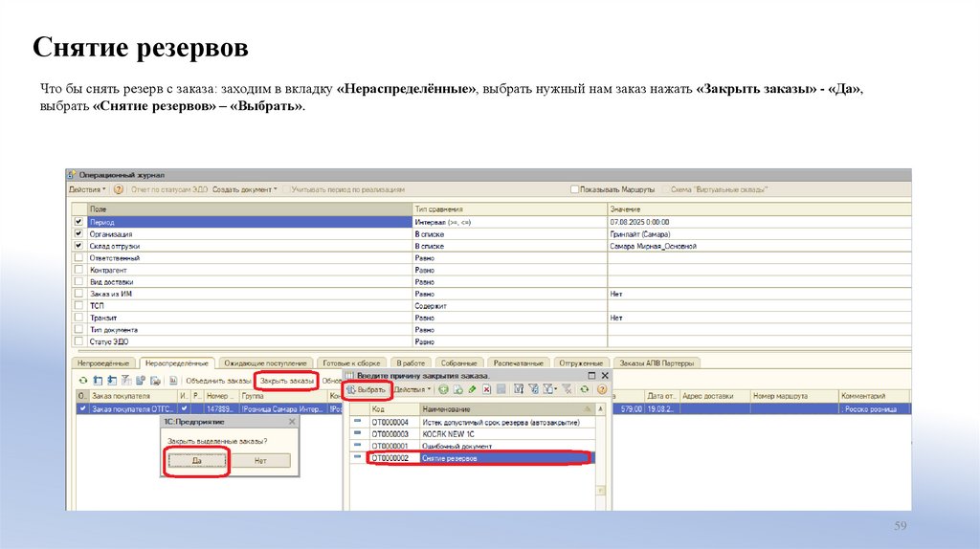Click the first filter icon in reason dialog
The height and width of the screenshot is (549, 980).
tap(519, 389)
